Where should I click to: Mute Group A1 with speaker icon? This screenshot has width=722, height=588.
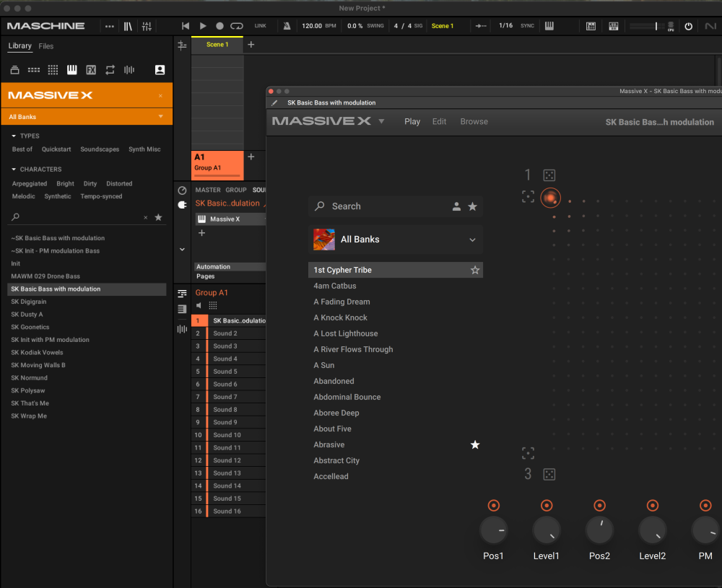[199, 305]
